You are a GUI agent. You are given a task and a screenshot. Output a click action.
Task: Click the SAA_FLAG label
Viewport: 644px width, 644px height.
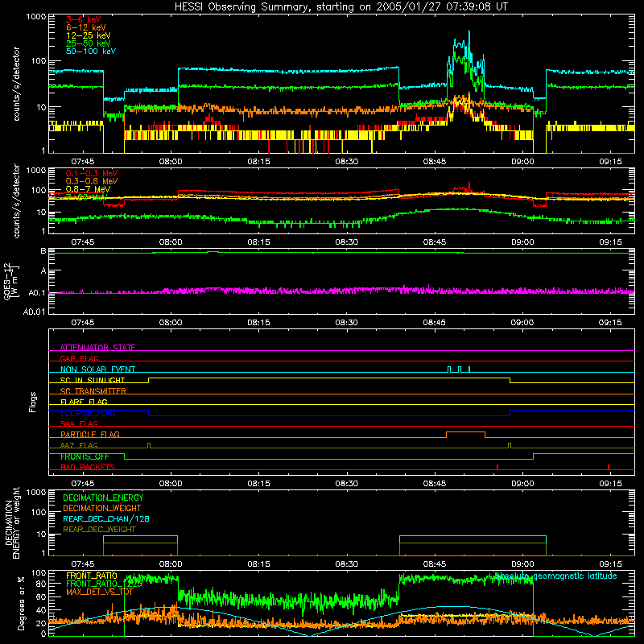pyautogui.click(x=79, y=423)
